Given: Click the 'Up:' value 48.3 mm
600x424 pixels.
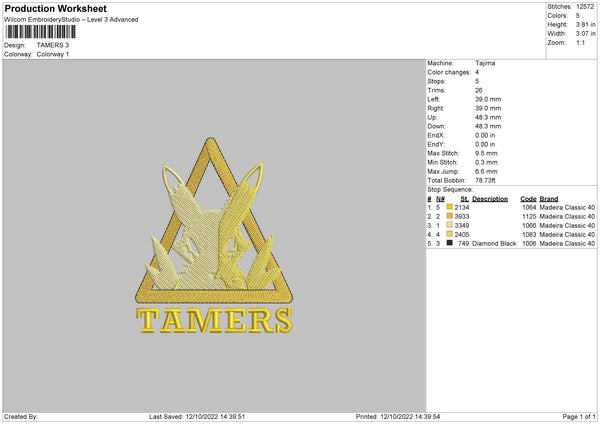Looking at the screenshot, I should coord(488,117).
